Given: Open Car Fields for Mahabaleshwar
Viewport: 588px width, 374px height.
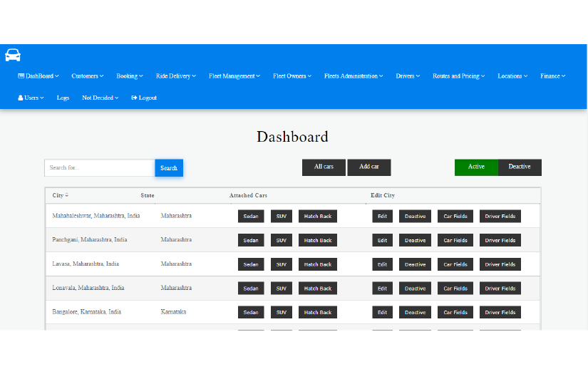Looking at the screenshot, I should point(455,217).
